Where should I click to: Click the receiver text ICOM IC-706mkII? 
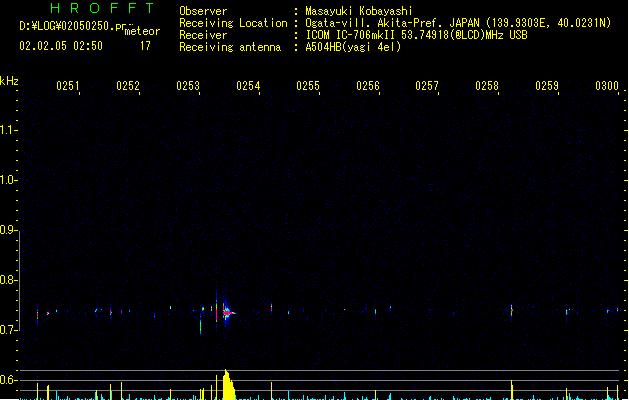(350, 35)
